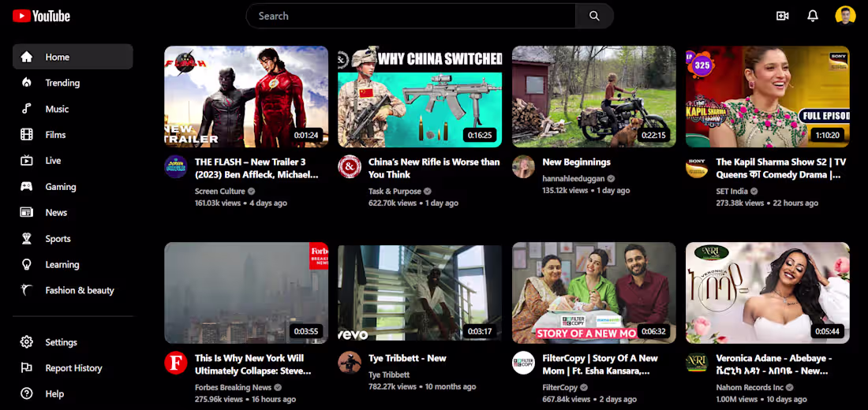Open 'Veronica Adane - Abebaye' title
The image size is (868, 410).
pyautogui.click(x=774, y=364)
